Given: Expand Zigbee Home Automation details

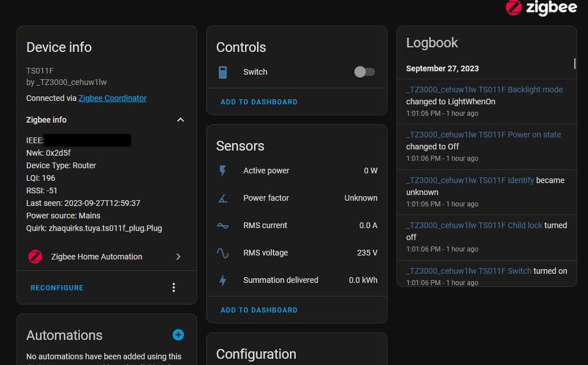Looking at the screenshot, I should [178, 256].
